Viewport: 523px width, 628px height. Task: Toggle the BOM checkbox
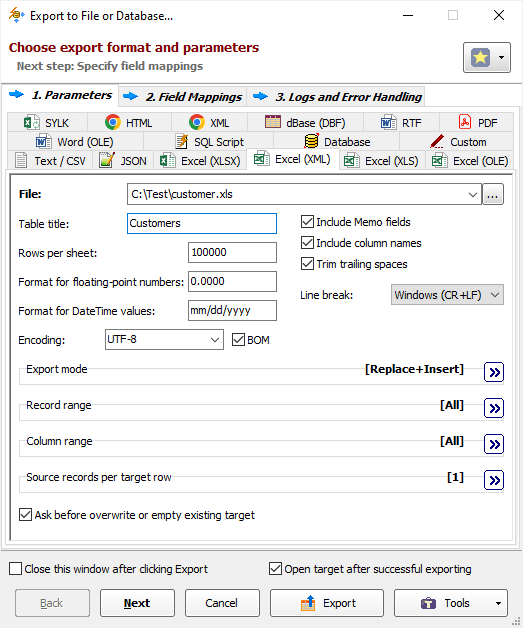(x=238, y=340)
